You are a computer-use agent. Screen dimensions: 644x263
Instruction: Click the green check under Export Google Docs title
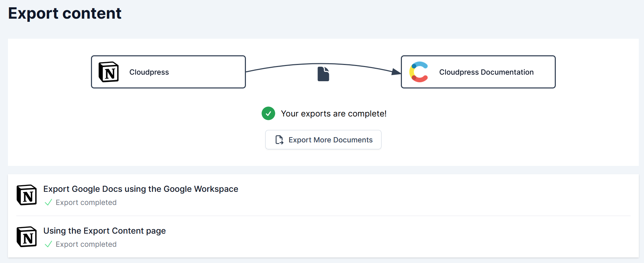(x=48, y=202)
